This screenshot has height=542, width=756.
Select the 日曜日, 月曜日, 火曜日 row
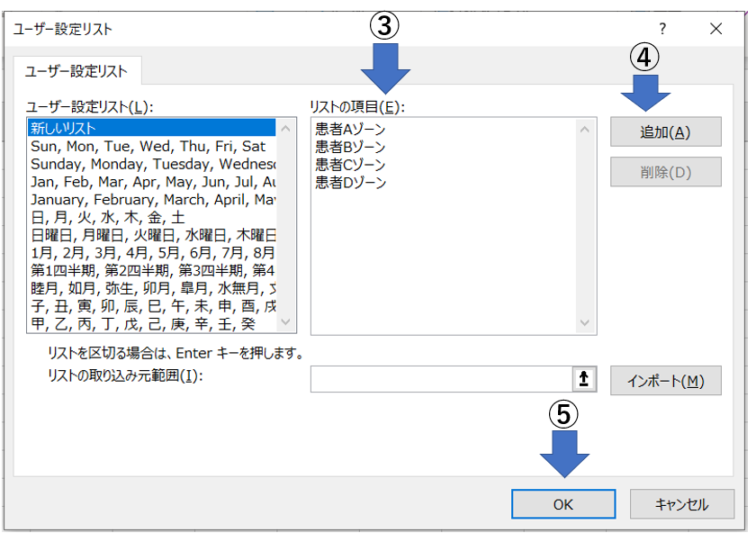(x=151, y=235)
